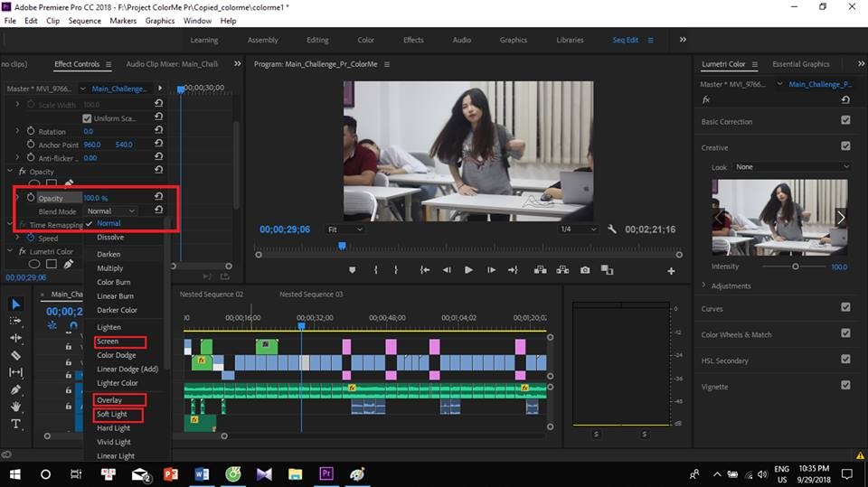Toggle Basic Correction checkbox

[x=845, y=120]
